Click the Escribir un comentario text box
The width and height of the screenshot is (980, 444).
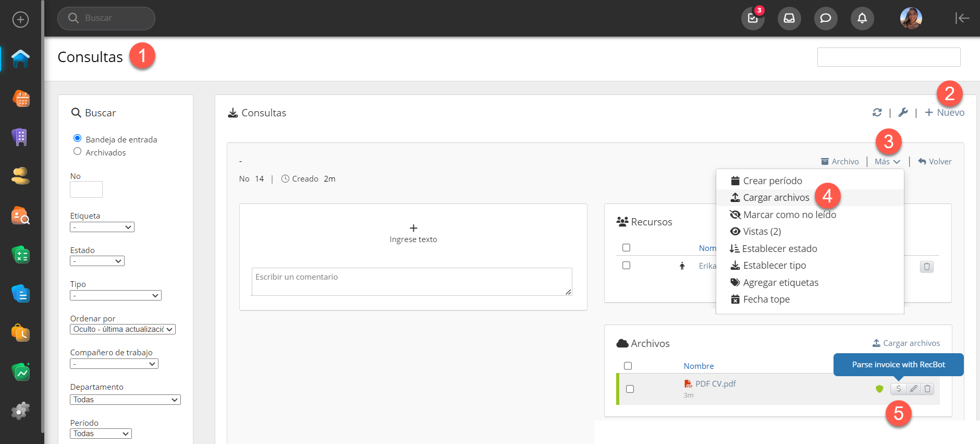[x=411, y=282]
